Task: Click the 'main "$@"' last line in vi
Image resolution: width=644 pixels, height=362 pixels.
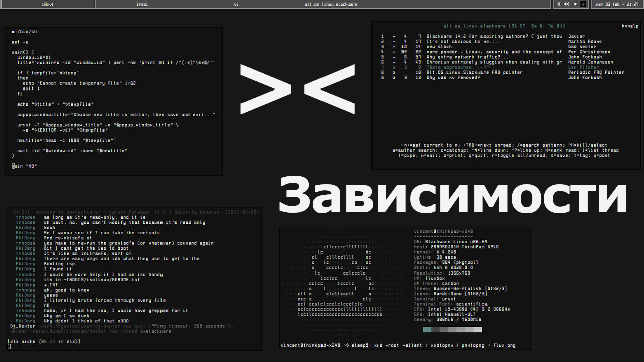Action: coord(25,166)
